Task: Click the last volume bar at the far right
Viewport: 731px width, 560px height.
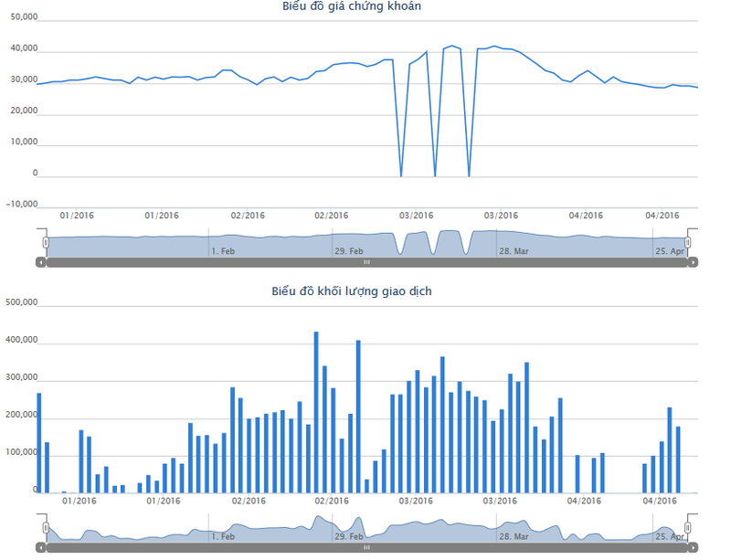Action: 678,460
